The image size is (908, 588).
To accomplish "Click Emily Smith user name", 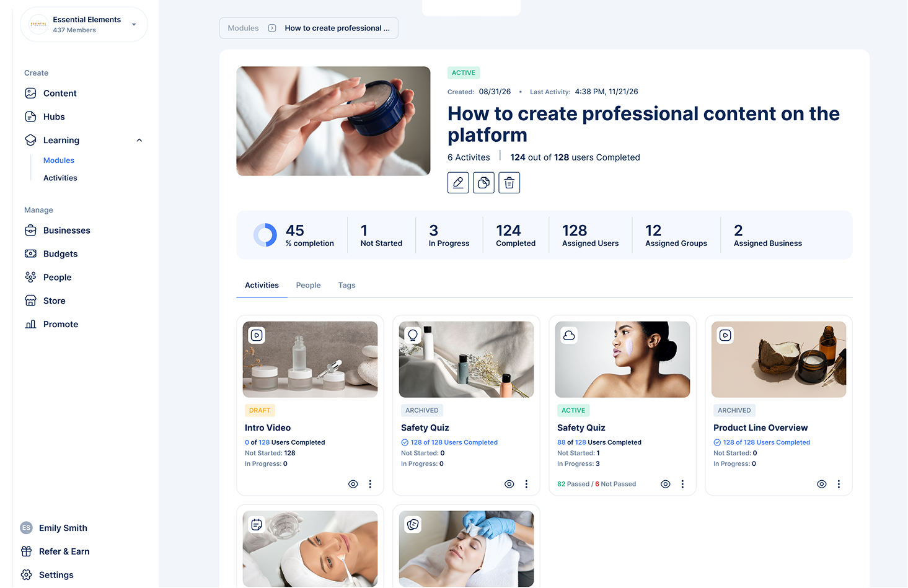I will (x=63, y=528).
